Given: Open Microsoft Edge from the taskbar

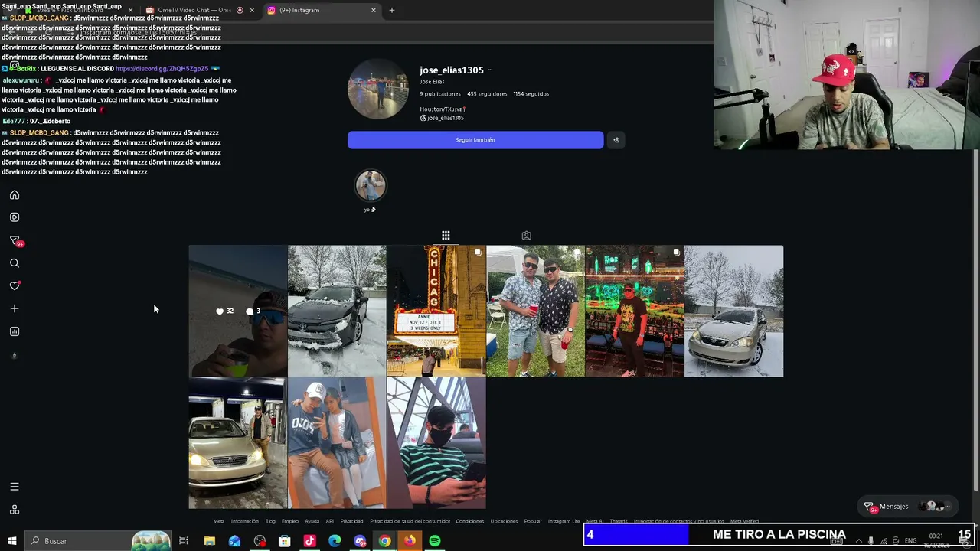Looking at the screenshot, I should [335, 541].
